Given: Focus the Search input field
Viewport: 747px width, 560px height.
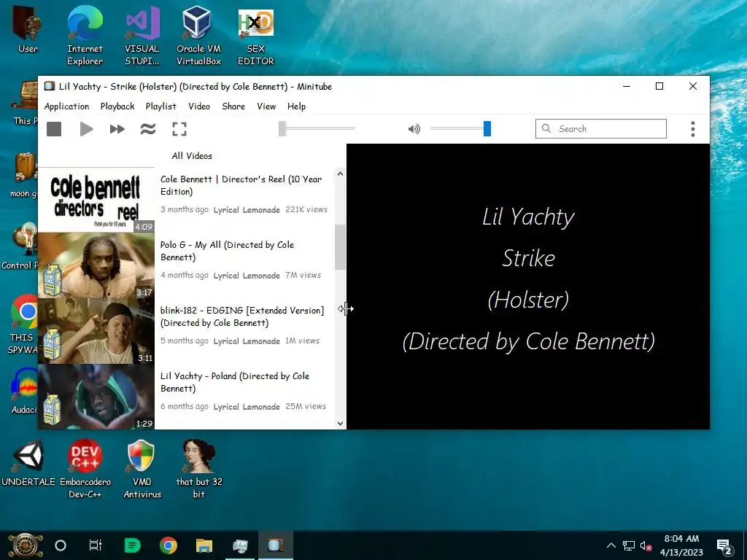Looking at the screenshot, I should 601,128.
